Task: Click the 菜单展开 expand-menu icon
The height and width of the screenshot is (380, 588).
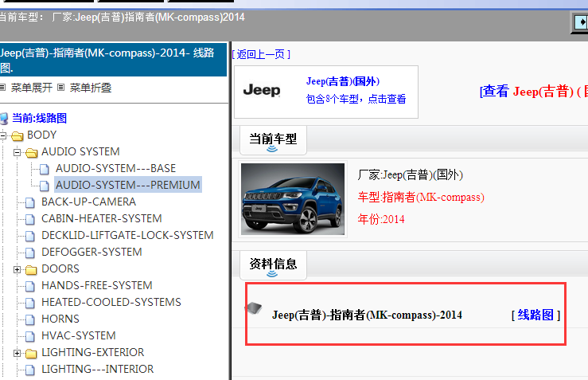Action: point(2,88)
